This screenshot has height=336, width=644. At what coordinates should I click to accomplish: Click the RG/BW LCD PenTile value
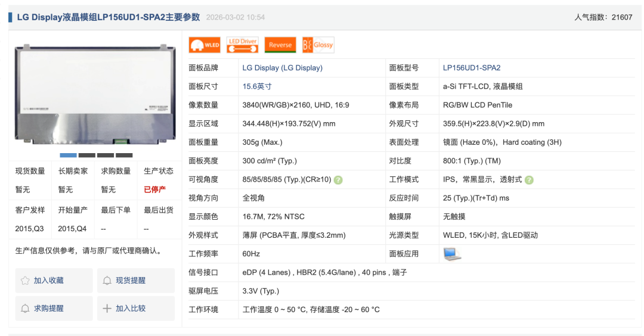(x=478, y=105)
